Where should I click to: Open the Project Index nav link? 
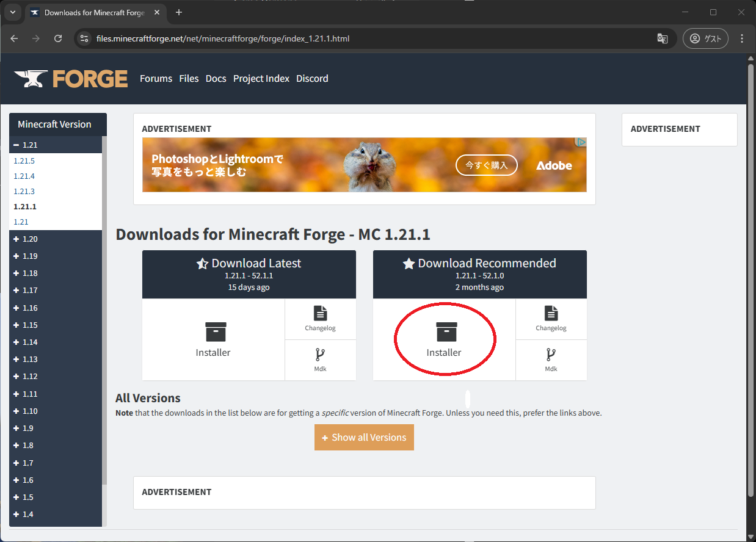pos(261,78)
